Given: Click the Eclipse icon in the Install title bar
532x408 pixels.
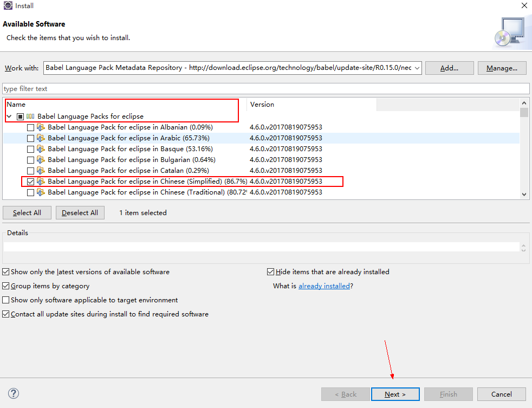Looking at the screenshot, I should (x=8, y=5).
